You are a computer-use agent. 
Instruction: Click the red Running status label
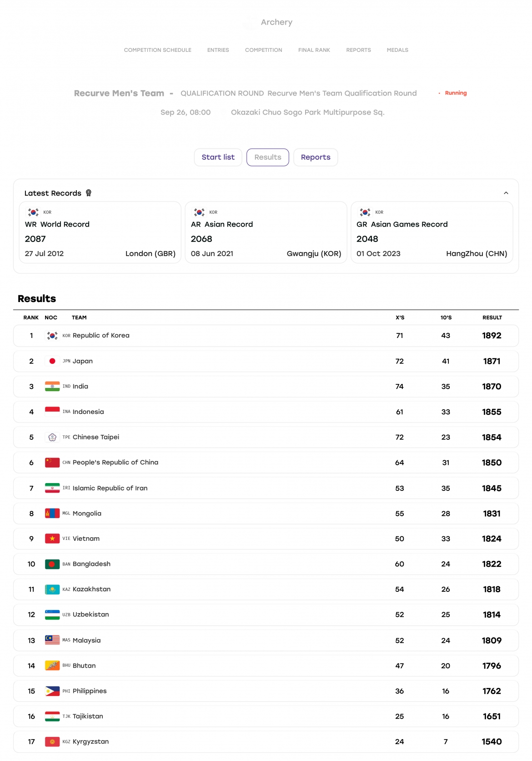[456, 93]
